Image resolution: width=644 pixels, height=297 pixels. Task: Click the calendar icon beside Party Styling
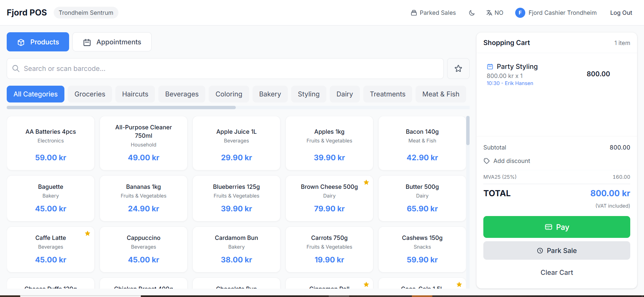[x=490, y=67]
